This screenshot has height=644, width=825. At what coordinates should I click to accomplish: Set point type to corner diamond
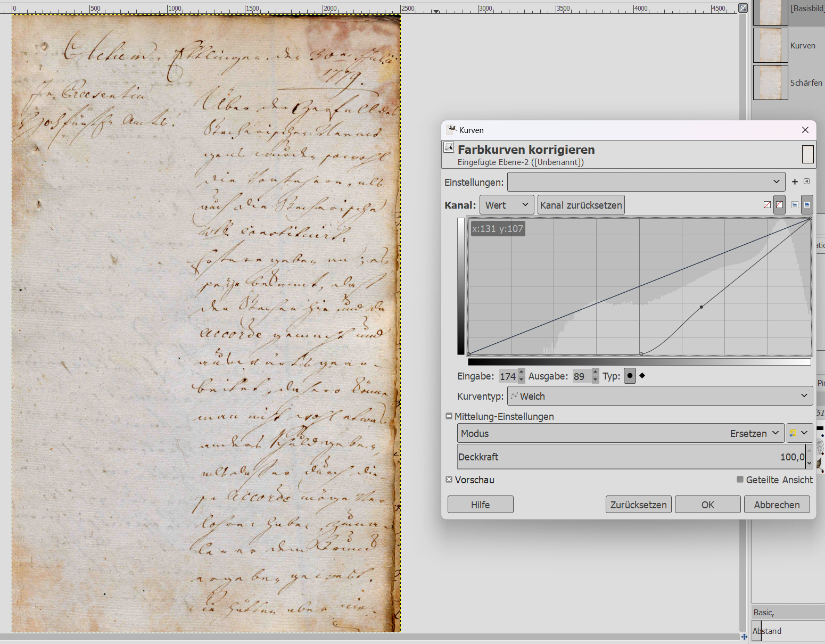pos(642,376)
